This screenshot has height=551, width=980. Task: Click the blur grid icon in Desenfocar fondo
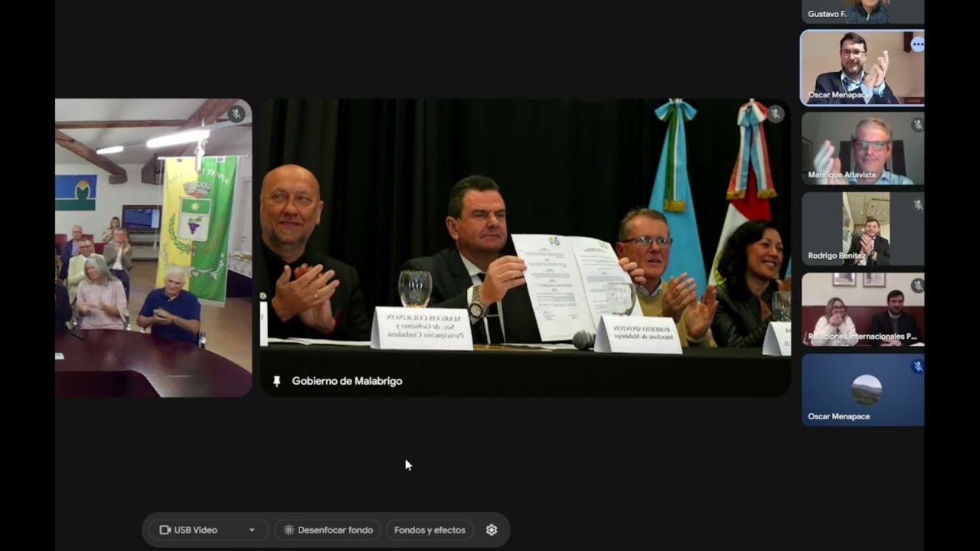click(289, 530)
